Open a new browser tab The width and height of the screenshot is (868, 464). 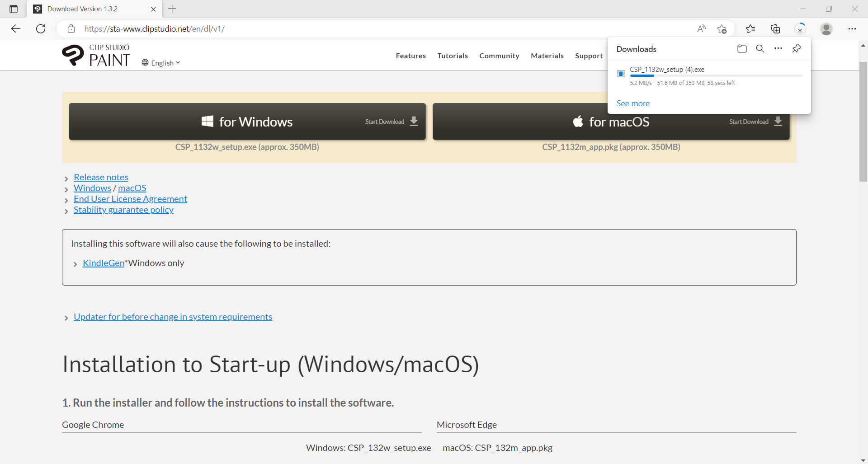pyautogui.click(x=172, y=9)
